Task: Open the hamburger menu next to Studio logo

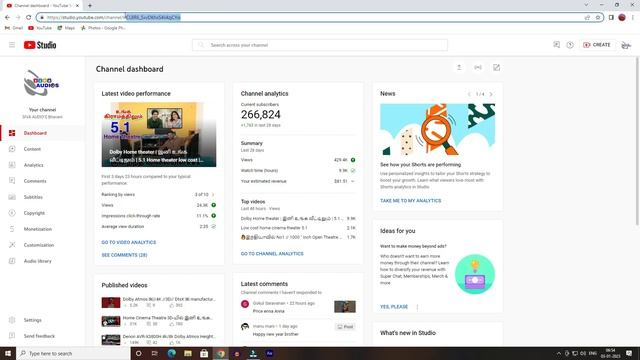Action: pyautogui.click(x=12, y=45)
